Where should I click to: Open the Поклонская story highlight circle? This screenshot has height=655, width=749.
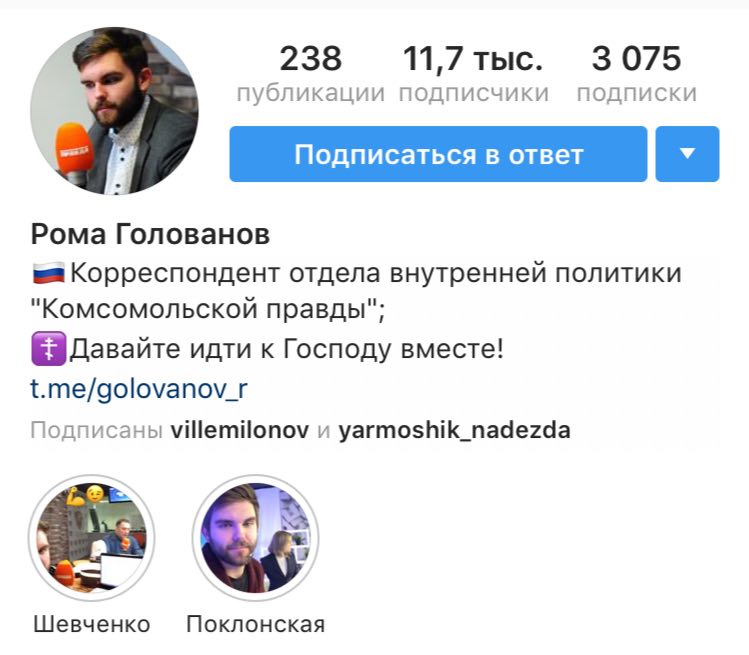[255, 537]
